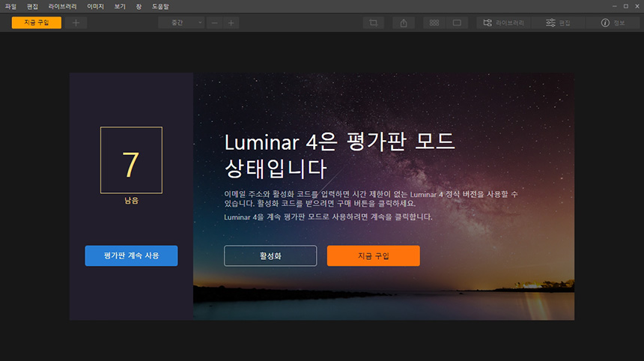The height and width of the screenshot is (361, 644).
Task: Open the 파일 menu
Action: (10, 7)
